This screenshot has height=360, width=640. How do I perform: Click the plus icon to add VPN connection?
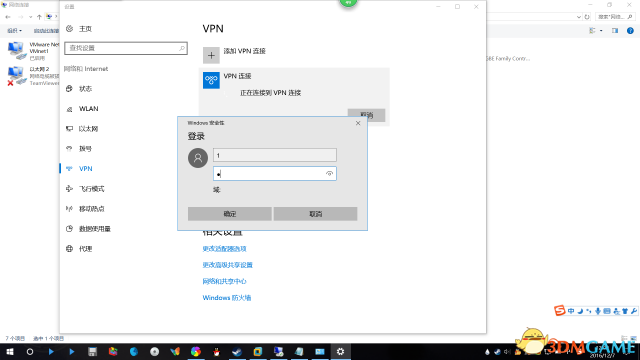(x=211, y=56)
